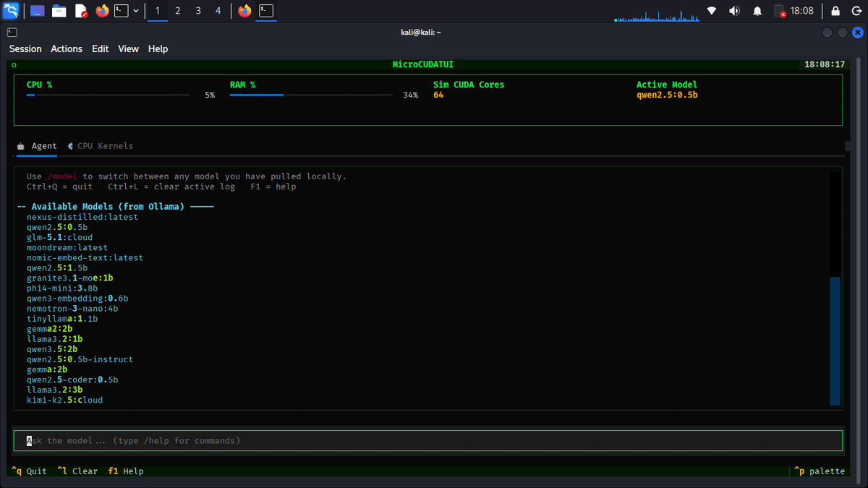Click the nemotron-3-nano:4b model row
The width and height of the screenshot is (868, 488).
pos(72,308)
